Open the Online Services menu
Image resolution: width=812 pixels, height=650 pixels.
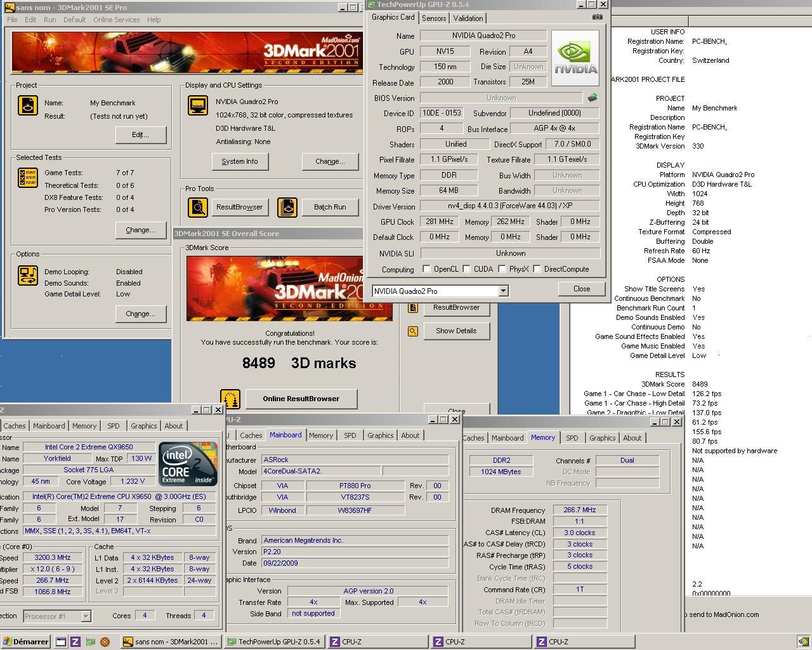[x=117, y=20]
